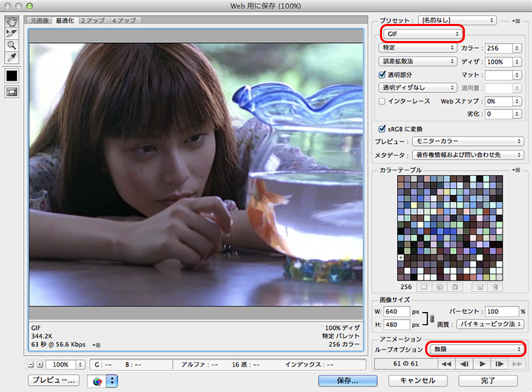
Task: Click the W width field showing 640
Action: tap(396, 312)
